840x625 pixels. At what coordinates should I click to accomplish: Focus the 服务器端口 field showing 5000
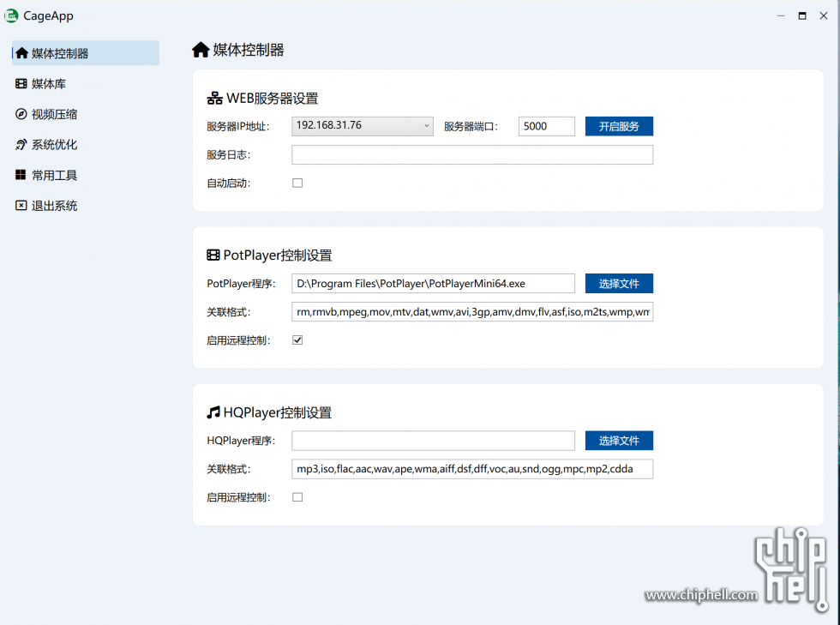547,127
